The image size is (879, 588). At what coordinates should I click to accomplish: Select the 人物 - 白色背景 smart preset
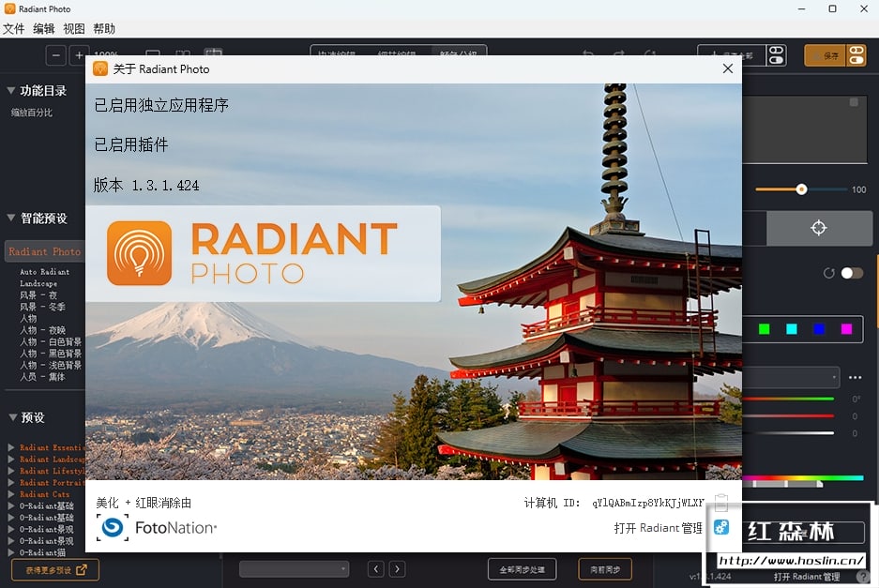coord(51,342)
